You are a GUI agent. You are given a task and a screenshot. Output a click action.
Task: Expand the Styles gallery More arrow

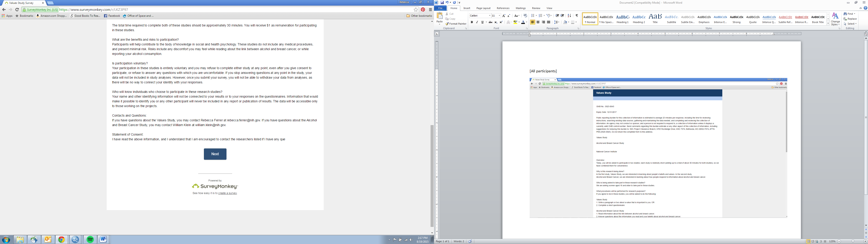click(x=828, y=23)
